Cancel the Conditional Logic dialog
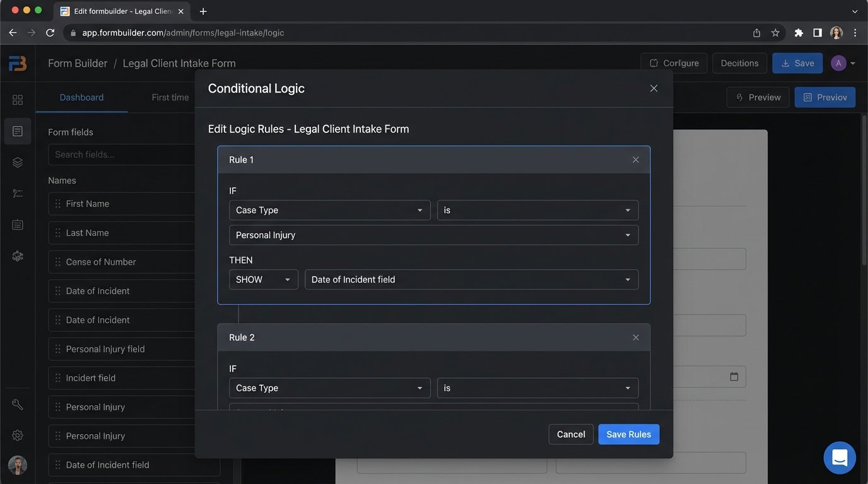The image size is (868, 484). tap(570, 434)
